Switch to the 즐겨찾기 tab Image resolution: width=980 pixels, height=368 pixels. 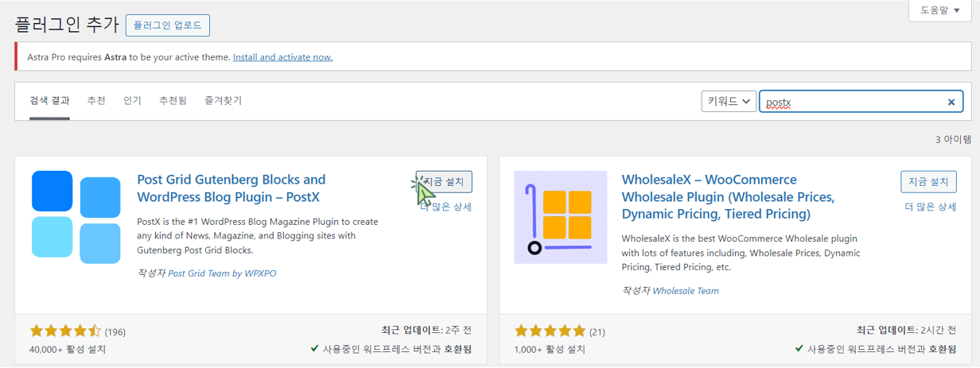pyautogui.click(x=223, y=101)
